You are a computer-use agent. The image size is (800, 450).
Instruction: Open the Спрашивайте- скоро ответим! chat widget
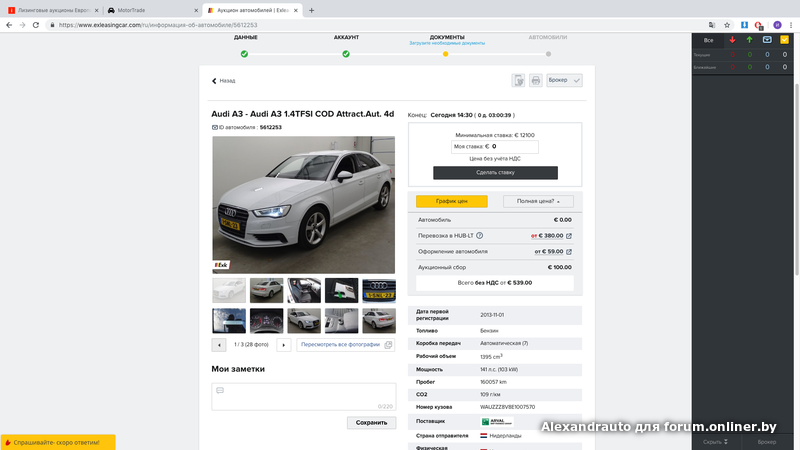58,442
